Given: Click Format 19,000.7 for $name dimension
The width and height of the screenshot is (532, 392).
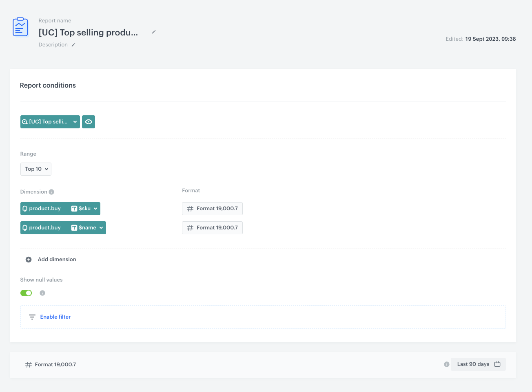Looking at the screenshot, I should coord(212,228).
